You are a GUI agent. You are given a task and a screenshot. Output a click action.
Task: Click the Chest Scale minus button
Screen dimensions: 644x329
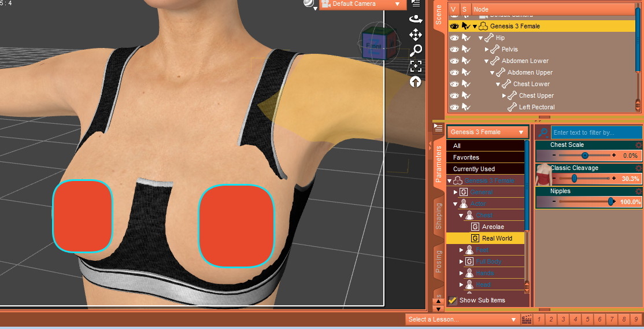tap(554, 156)
